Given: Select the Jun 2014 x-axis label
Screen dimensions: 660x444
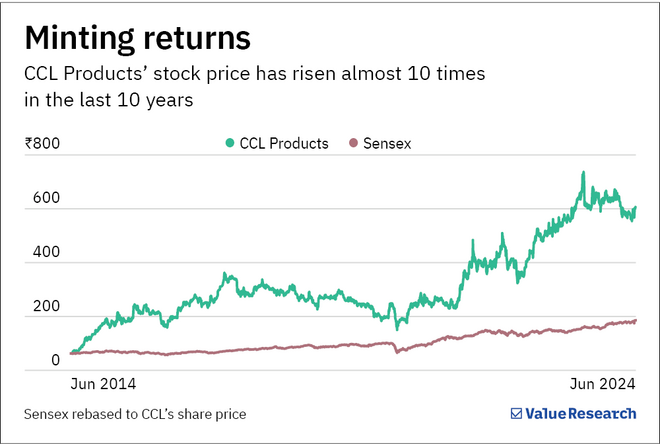Looking at the screenshot, I should coord(102,384).
